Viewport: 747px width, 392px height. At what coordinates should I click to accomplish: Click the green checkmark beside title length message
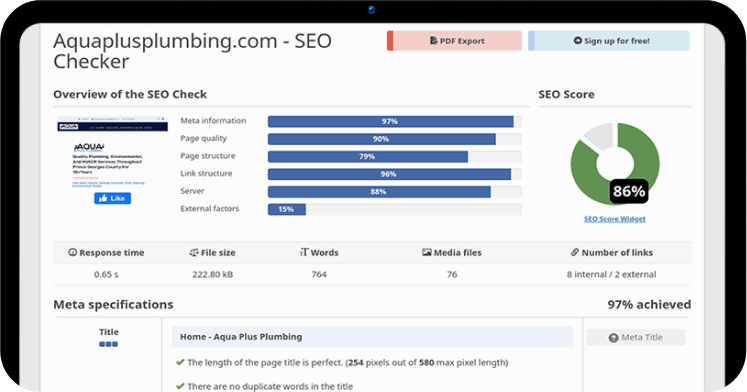[x=180, y=362]
